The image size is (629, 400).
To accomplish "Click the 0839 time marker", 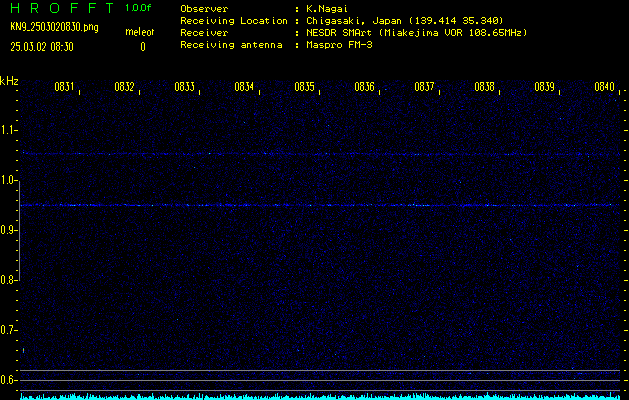I will tap(544, 87).
